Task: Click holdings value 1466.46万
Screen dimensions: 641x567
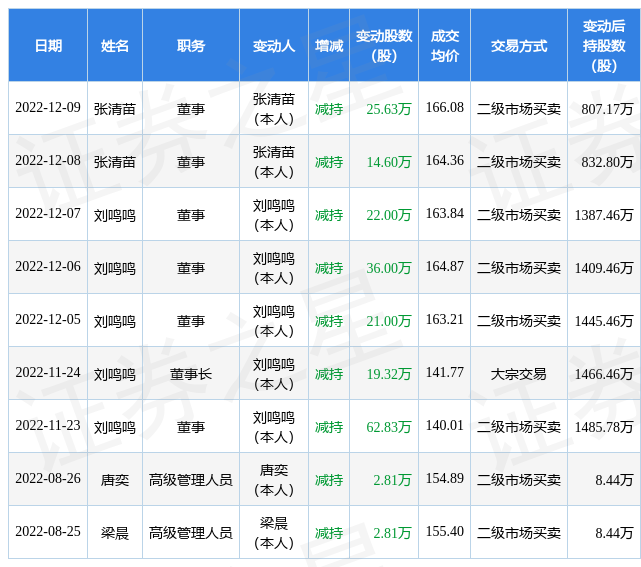Action: click(x=604, y=374)
